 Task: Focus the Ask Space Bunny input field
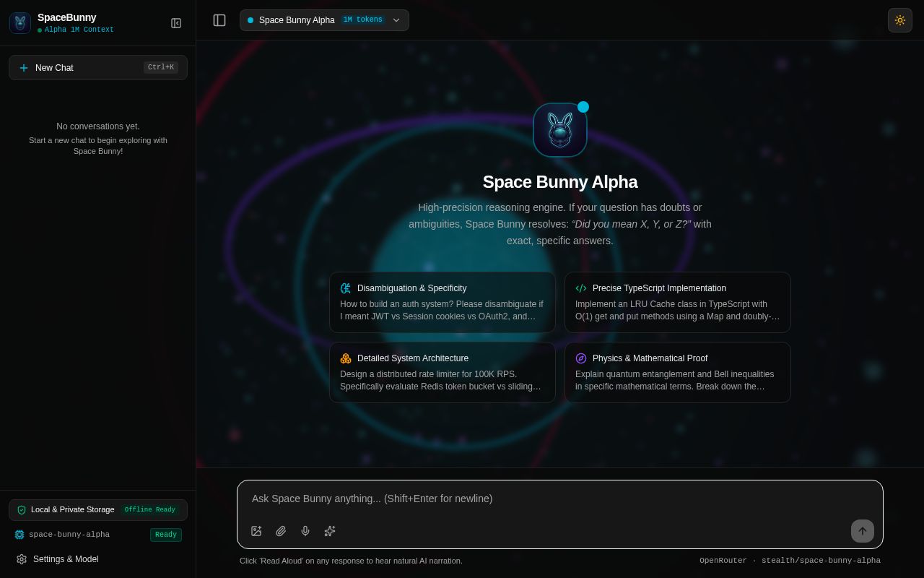[560, 499]
